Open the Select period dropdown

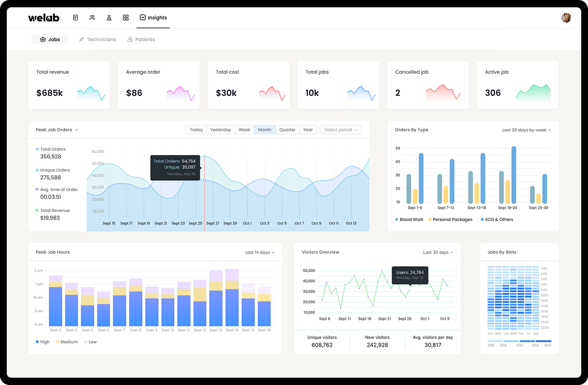click(x=341, y=129)
